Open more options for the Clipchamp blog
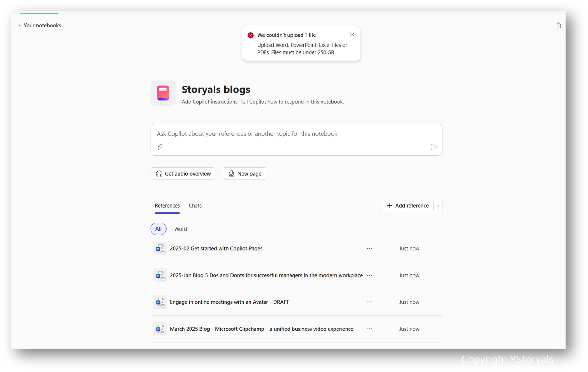 [369, 329]
